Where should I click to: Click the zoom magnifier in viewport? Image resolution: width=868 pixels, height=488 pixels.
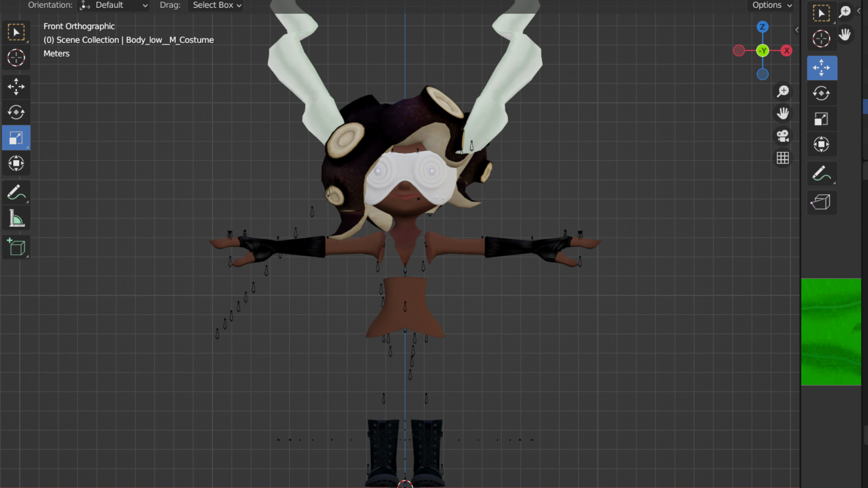[783, 91]
